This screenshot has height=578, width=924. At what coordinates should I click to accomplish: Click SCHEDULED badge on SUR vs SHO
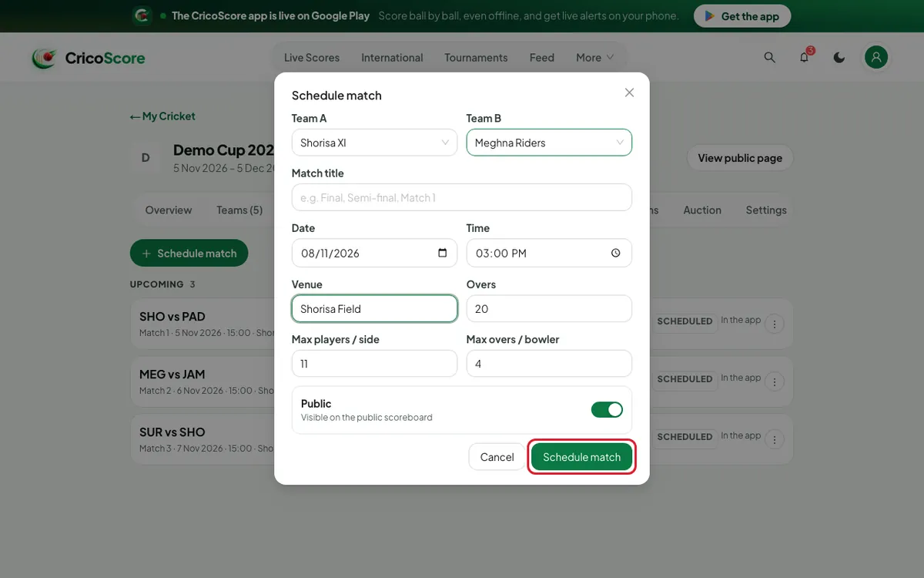(x=685, y=437)
